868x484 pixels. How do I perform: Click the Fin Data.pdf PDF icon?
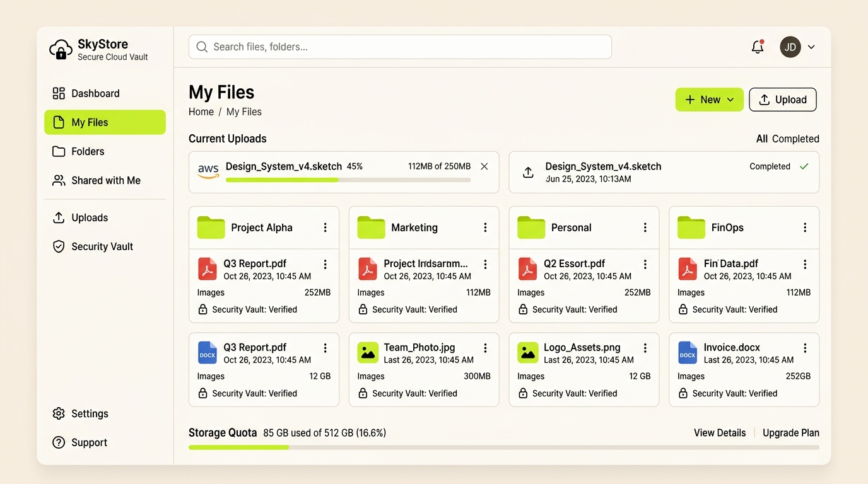point(688,269)
